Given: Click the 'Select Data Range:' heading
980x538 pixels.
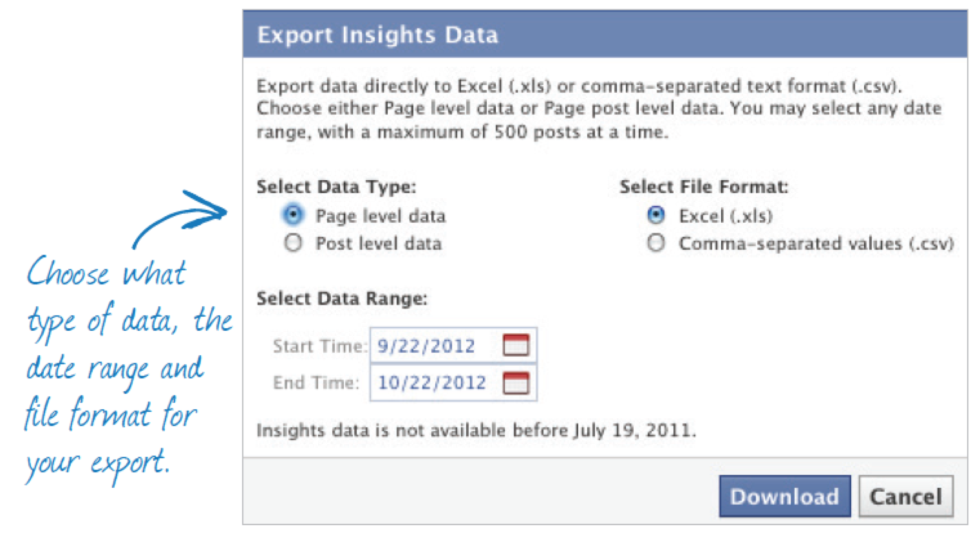Looking at the screenshot, I should pos(342,299).
